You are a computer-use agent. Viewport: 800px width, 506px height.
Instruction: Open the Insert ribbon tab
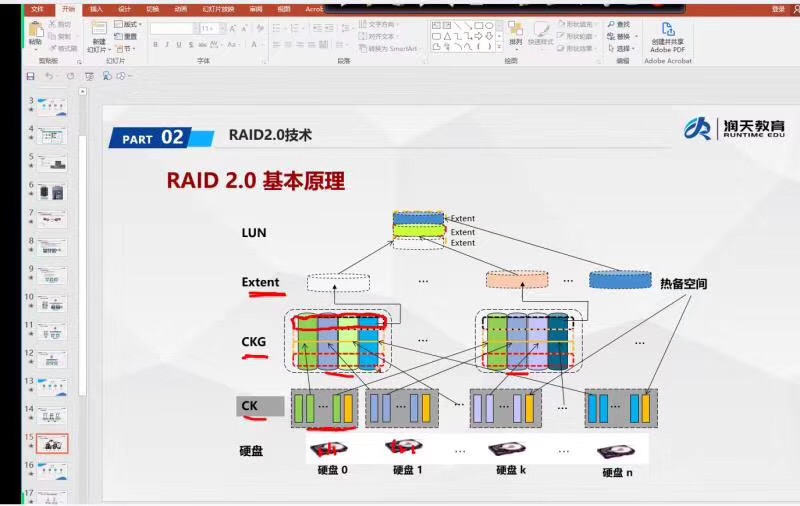[x=96, y=8]
